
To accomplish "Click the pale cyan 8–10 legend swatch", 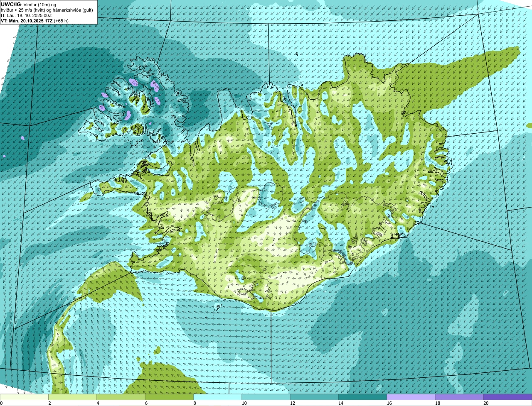I will (x=218, y=397).
